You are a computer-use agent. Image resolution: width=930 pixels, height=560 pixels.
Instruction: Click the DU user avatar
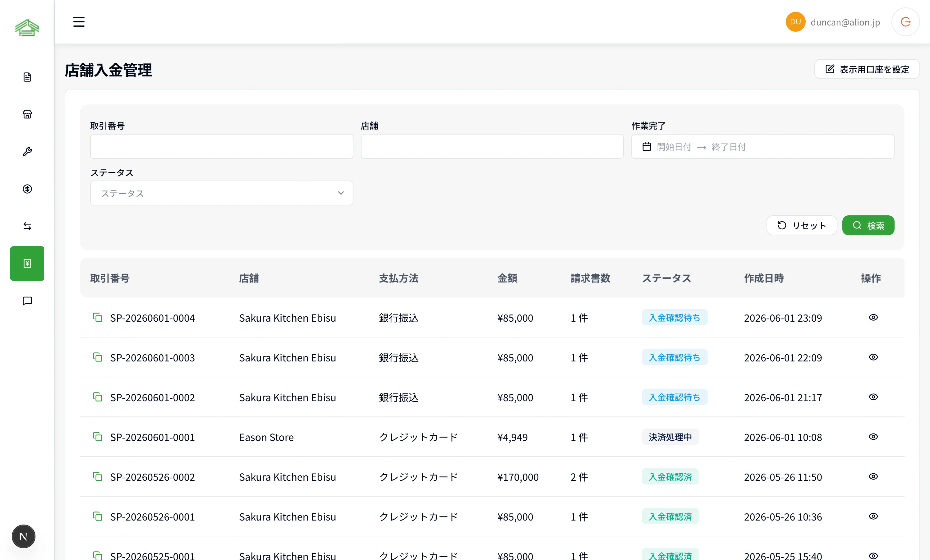click(795, 22)
